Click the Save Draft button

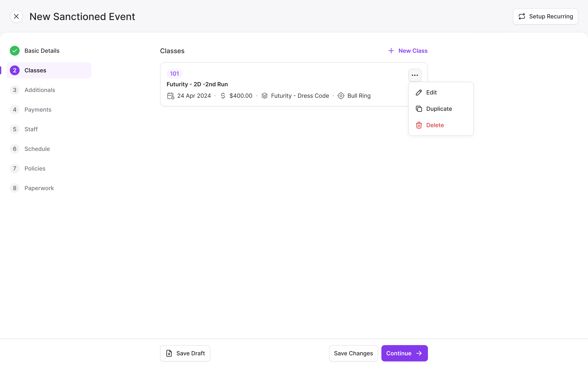(x=185, y=353)
